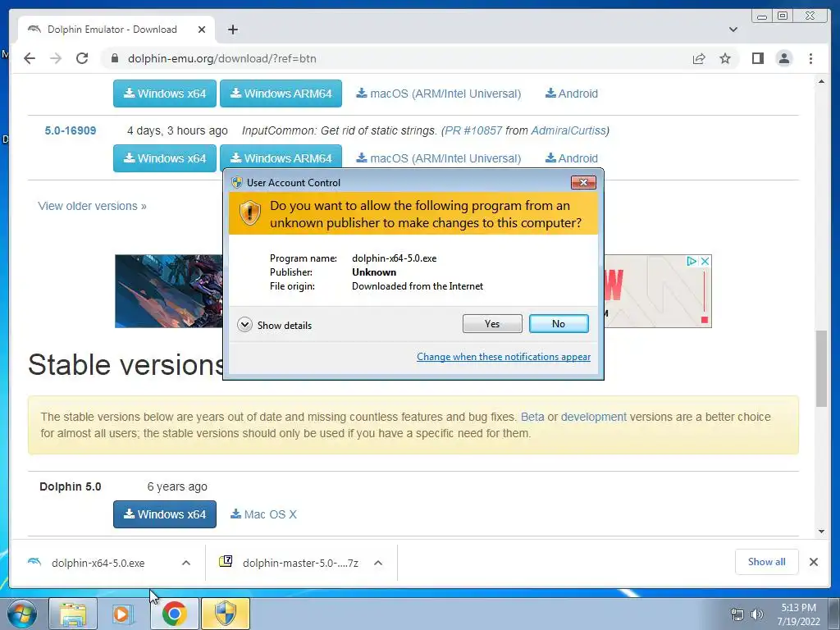840x630 pixels.
Task: Expand Show details in UAC dialog
Action: click(274, 325)
